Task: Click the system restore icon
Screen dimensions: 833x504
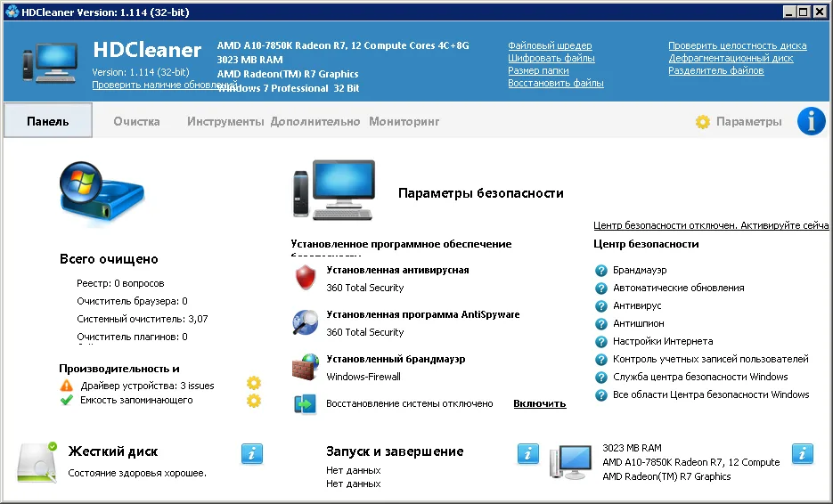Action: point(306,403)
